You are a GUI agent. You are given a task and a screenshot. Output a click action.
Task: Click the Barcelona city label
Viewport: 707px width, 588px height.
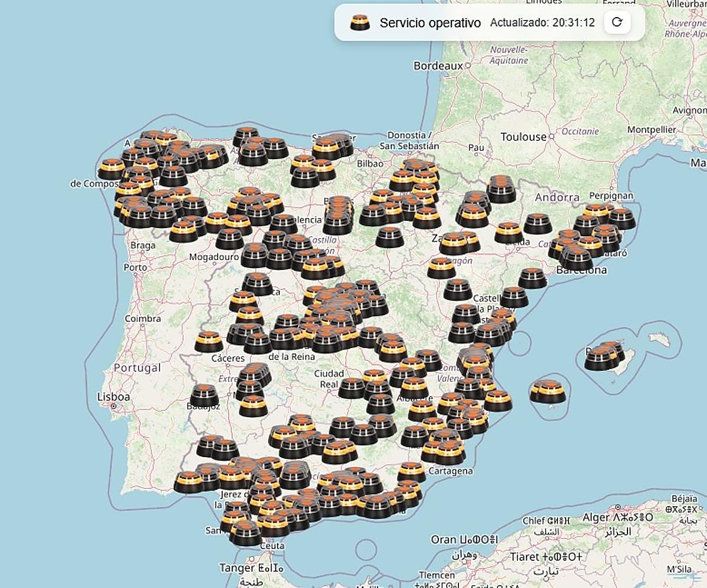tap(582, 270)
